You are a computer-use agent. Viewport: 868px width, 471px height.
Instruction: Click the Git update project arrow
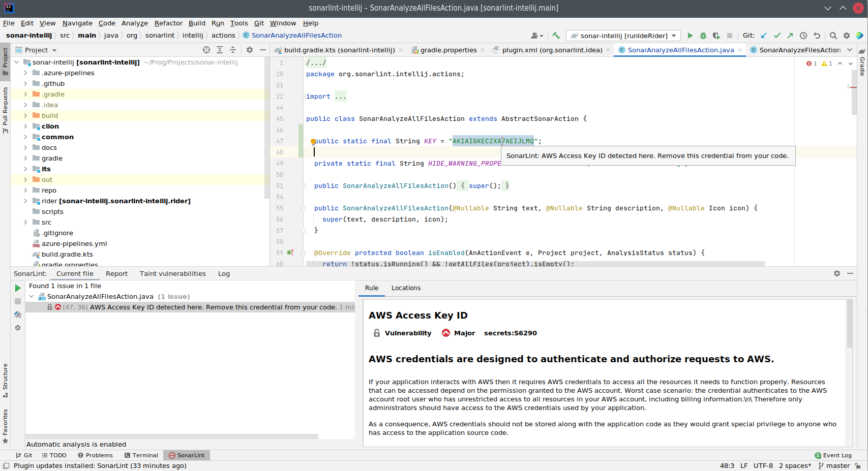tap(764, 36)
